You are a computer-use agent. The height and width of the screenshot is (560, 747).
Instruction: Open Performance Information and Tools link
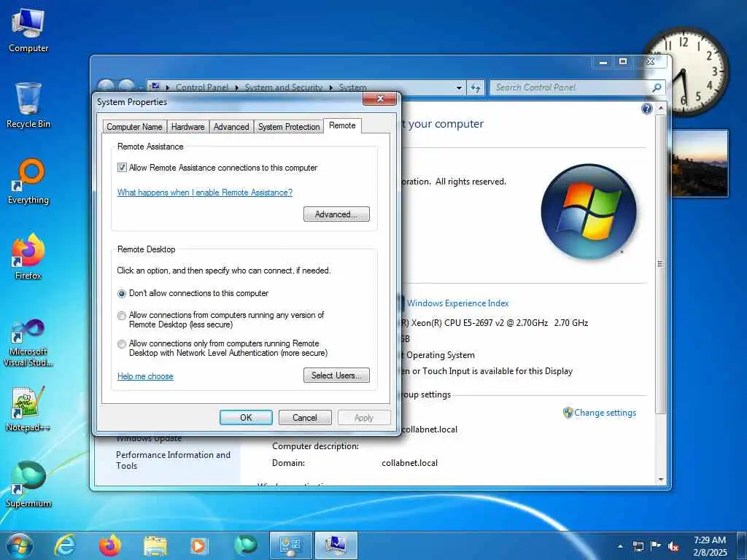[x=173, y=460]
